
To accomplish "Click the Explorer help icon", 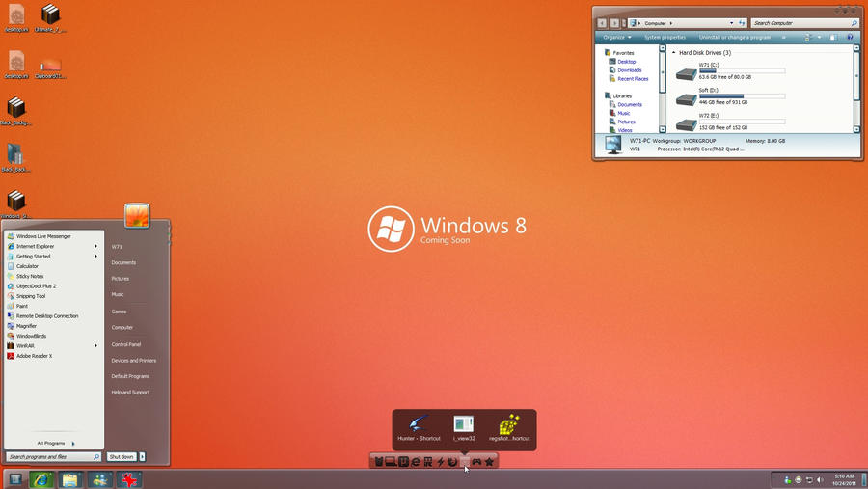I will click(x=850, y=37).
